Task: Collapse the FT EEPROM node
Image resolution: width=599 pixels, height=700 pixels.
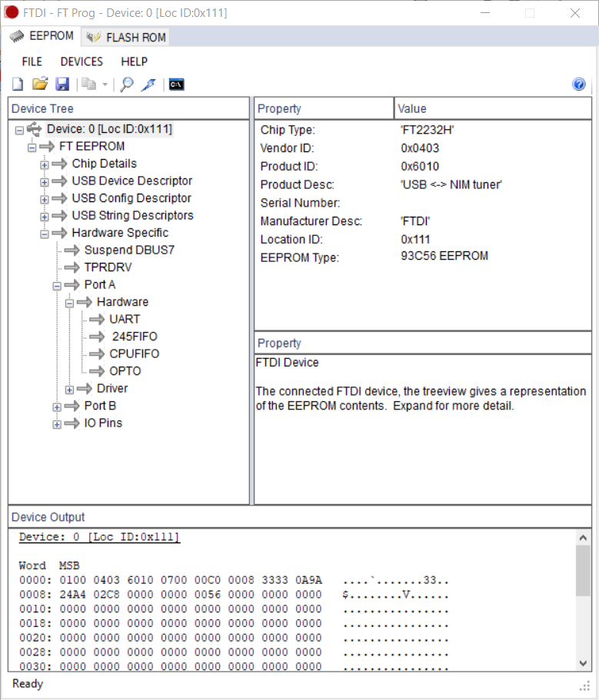Action: pos(32,148)
